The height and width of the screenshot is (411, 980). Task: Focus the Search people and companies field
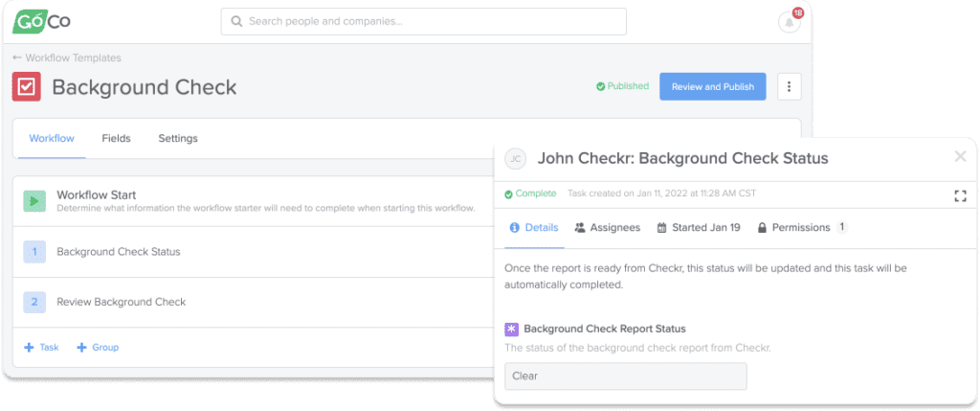point(424,21)
